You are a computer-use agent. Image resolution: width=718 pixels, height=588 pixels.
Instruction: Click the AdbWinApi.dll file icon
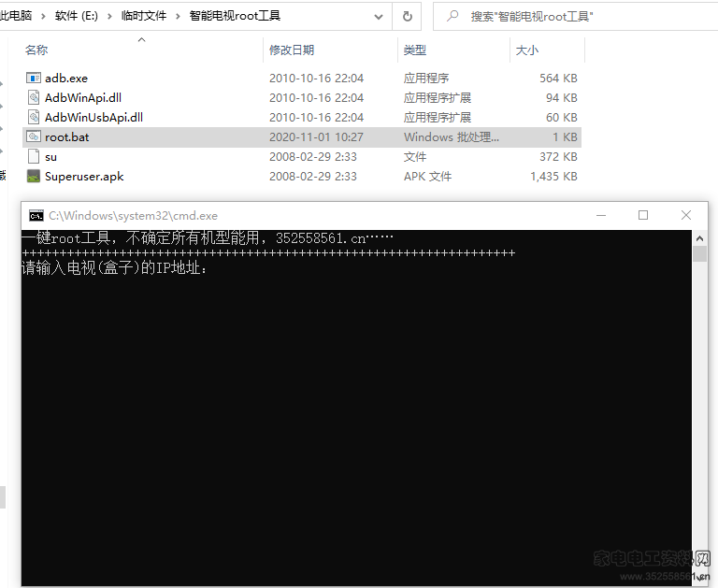point(34,98)
